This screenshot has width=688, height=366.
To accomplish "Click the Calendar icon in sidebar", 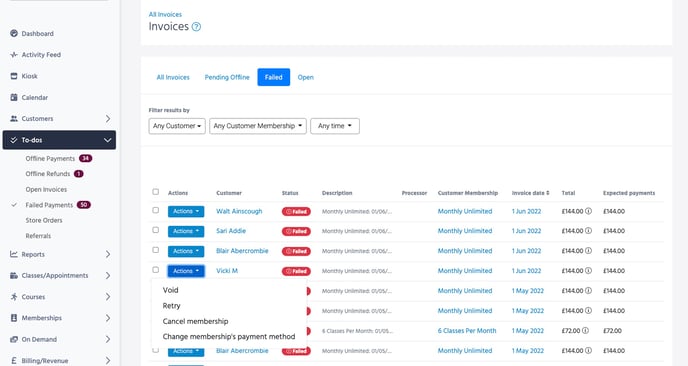I will (x=14, y=97).
